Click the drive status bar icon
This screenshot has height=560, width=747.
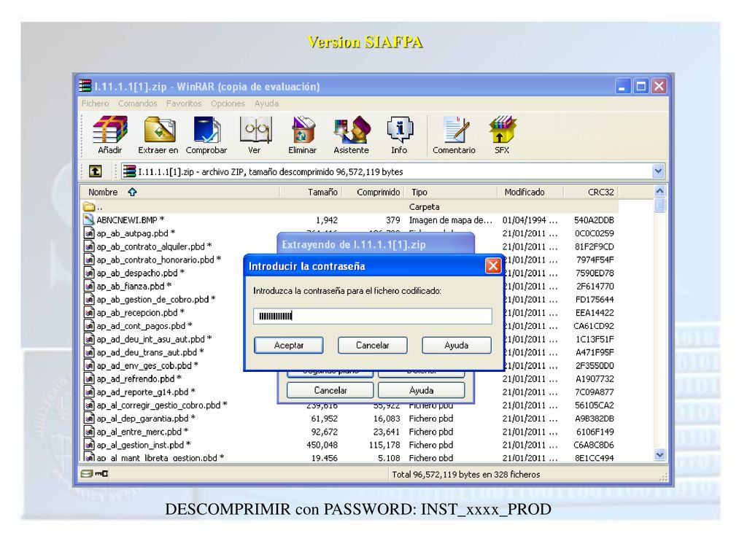[87, 474]
